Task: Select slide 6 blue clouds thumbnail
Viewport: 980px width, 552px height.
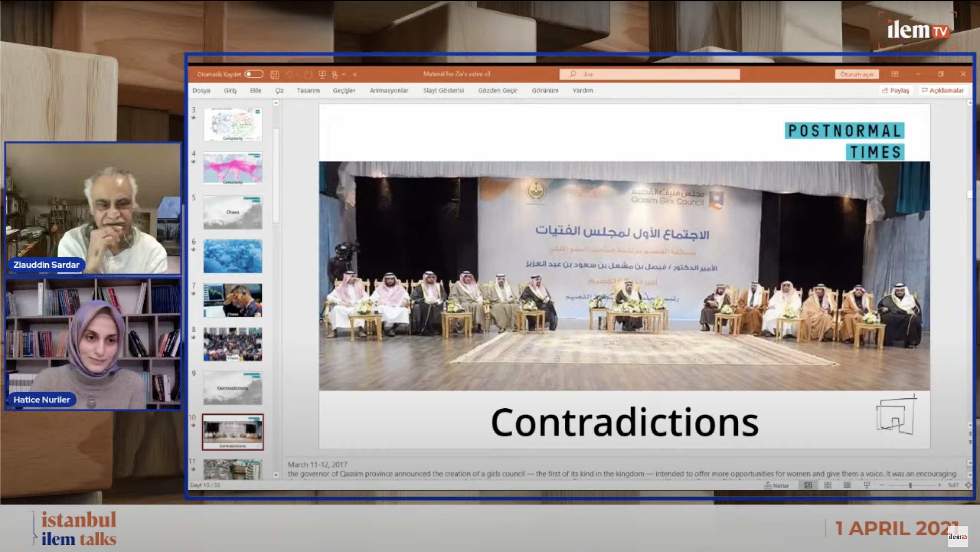Action: pos(232,256)
